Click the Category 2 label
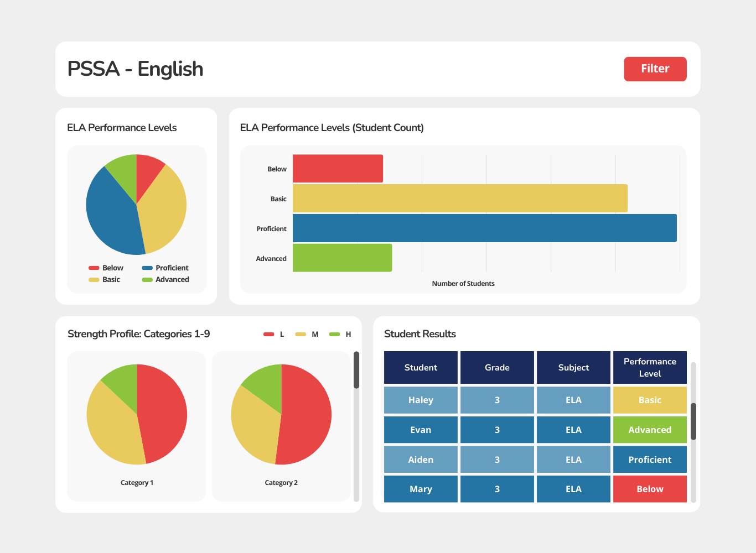756x553 pixels. click(281, 483)
